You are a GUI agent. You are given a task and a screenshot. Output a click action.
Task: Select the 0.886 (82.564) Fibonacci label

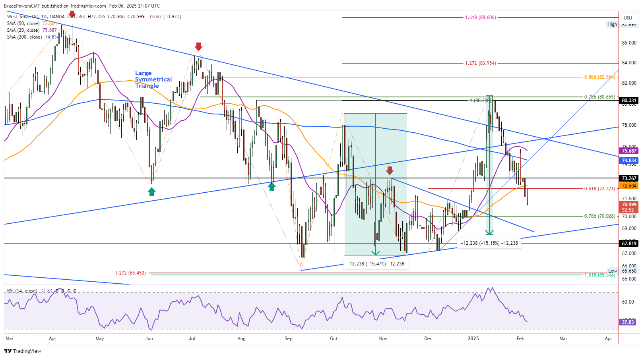(x=599, y=77)
